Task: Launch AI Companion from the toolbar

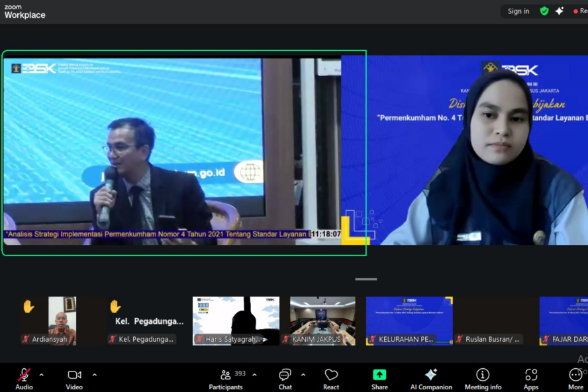Action: [x=430, y=375]
